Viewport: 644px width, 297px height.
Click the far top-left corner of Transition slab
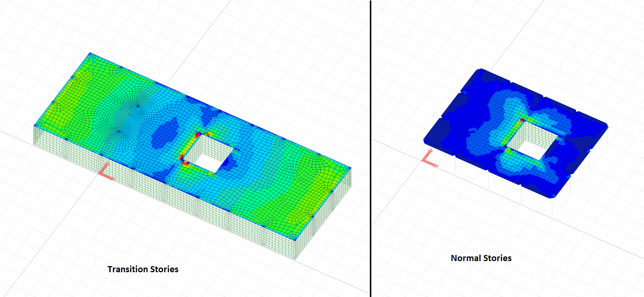90,54
